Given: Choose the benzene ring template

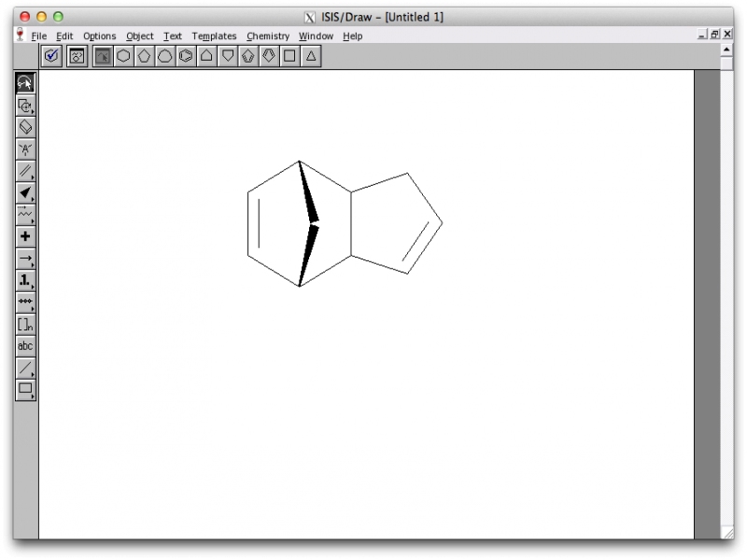Looking at the screenshot, I should click(x=186, y=56).
